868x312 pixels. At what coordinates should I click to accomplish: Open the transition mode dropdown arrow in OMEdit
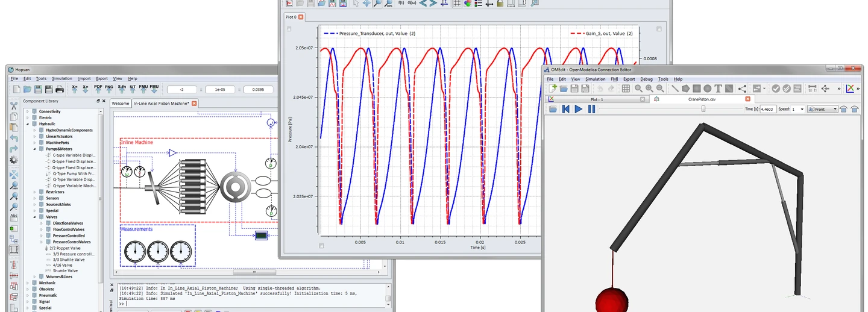click(764, 89)
